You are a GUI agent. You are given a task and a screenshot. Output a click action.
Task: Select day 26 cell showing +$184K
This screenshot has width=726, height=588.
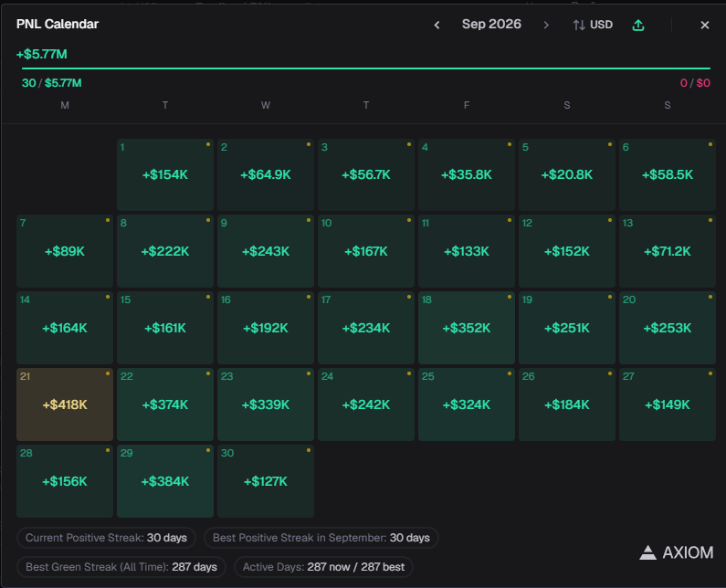[x=567, y=404]
